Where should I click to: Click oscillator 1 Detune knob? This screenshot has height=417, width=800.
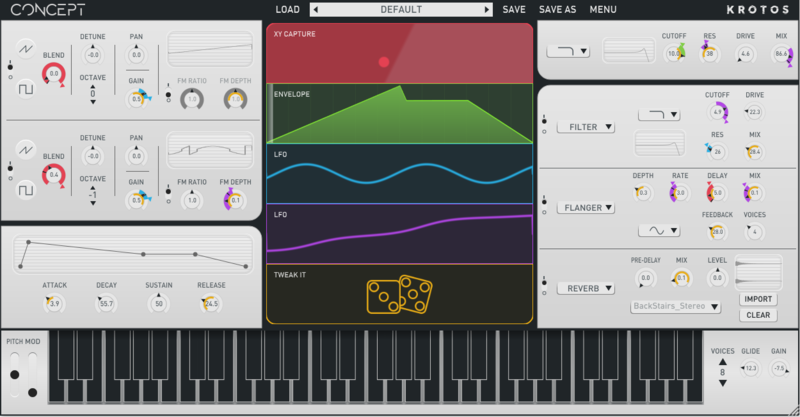pos(93,55)
